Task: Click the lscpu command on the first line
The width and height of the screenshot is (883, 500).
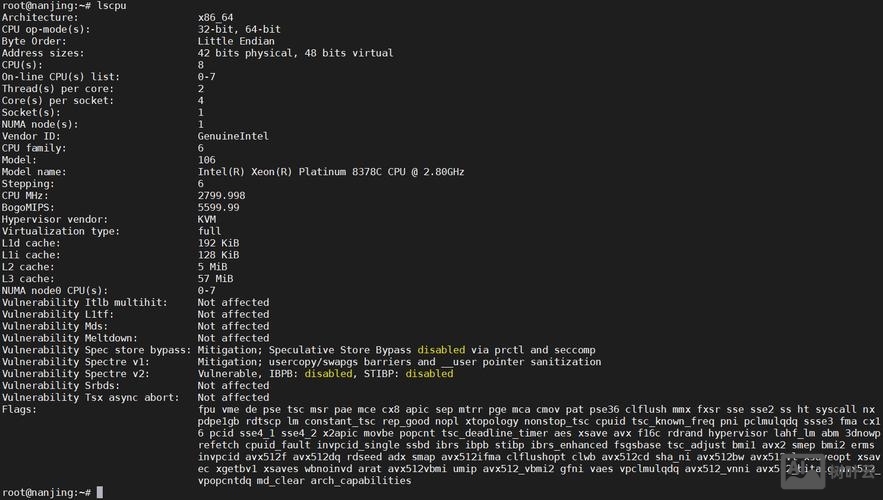Action: click(109, 6)
